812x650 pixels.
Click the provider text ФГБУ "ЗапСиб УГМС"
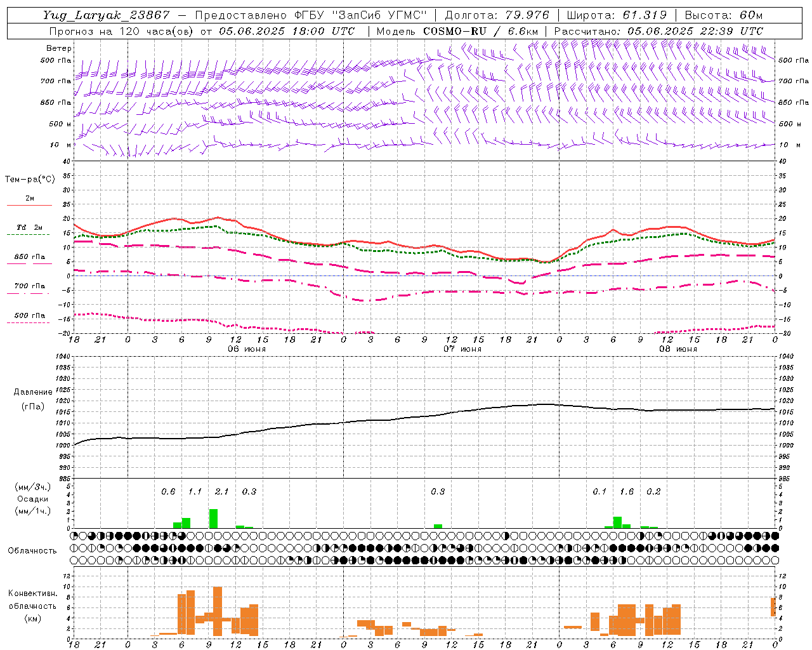(x=362, y=15)
